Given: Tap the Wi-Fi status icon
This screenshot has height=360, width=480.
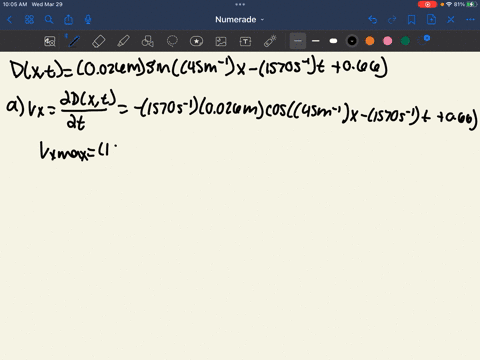Looking at the screenshot, I should pos(449,4).
